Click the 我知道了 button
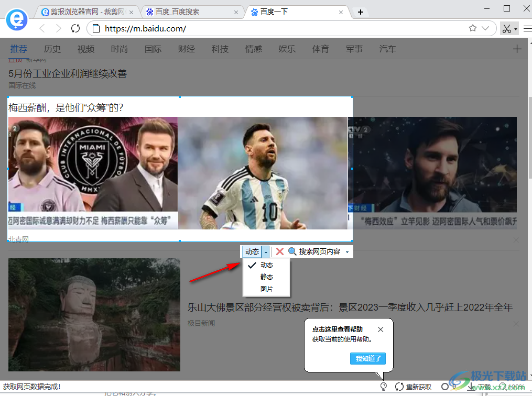Image resolution: width=532 pixels, height=396 pixels. point(368,358)
